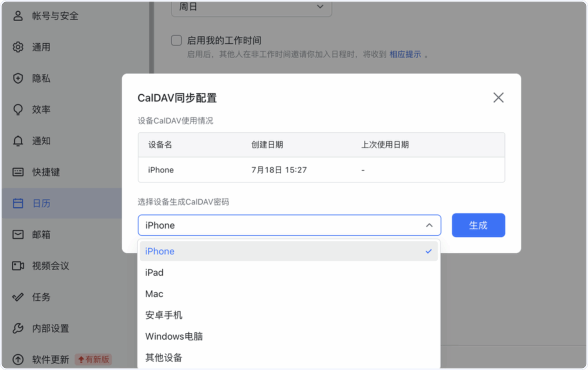Select the 隐私 shield icon
Screen dimensions: 588x370
tap(17, 78)
